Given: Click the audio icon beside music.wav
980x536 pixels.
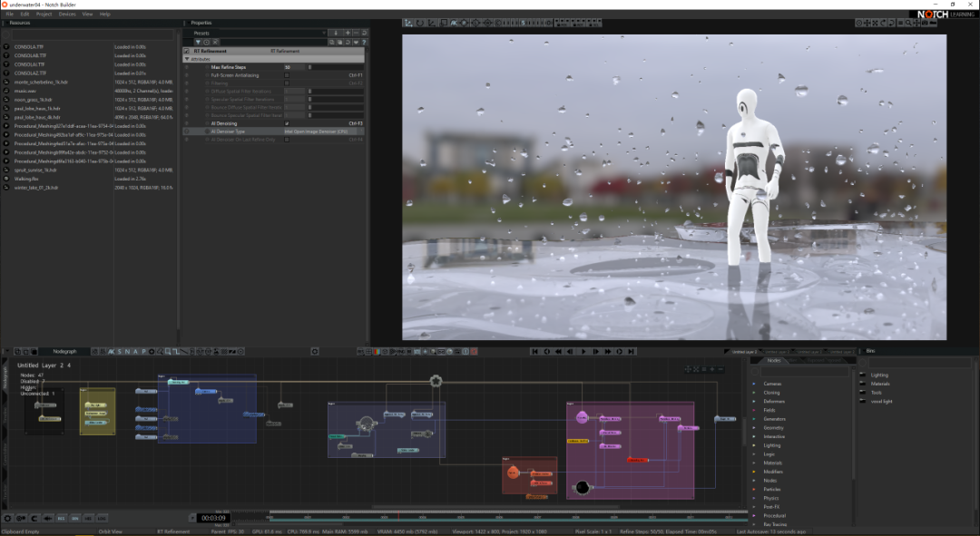Looking at the screenshot, I should click(6, 91).
